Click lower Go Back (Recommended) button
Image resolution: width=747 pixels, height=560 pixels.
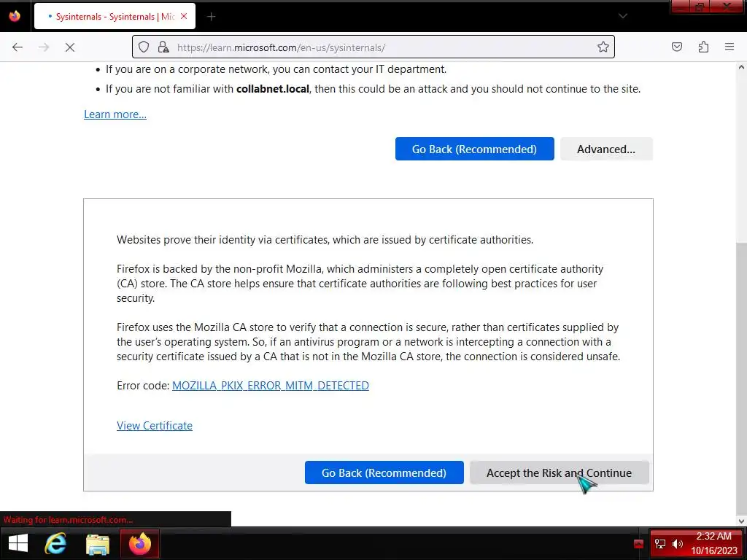tap(384, 472)
